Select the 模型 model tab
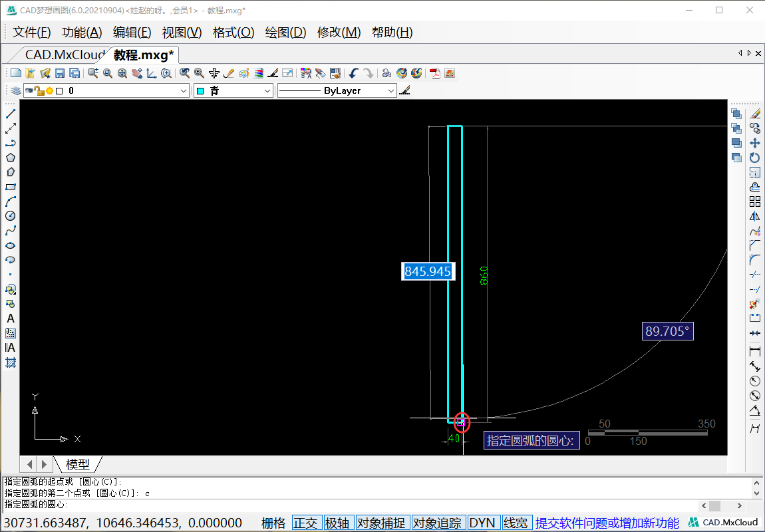This screenshot has height=532, width=765. [78, 464]
